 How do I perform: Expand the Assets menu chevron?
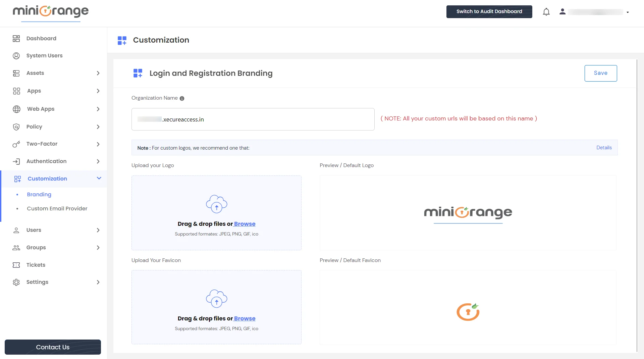tap(98, 73)
